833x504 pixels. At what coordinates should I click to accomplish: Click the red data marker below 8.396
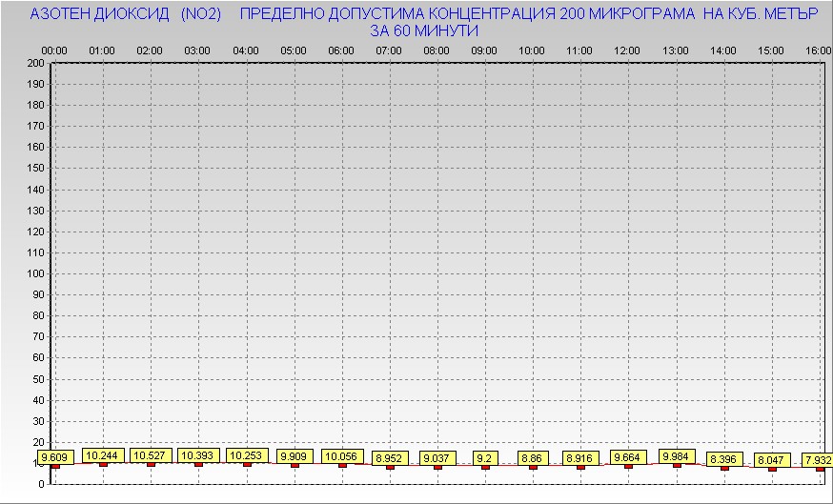pyautogui.click(x=724, y=468)
